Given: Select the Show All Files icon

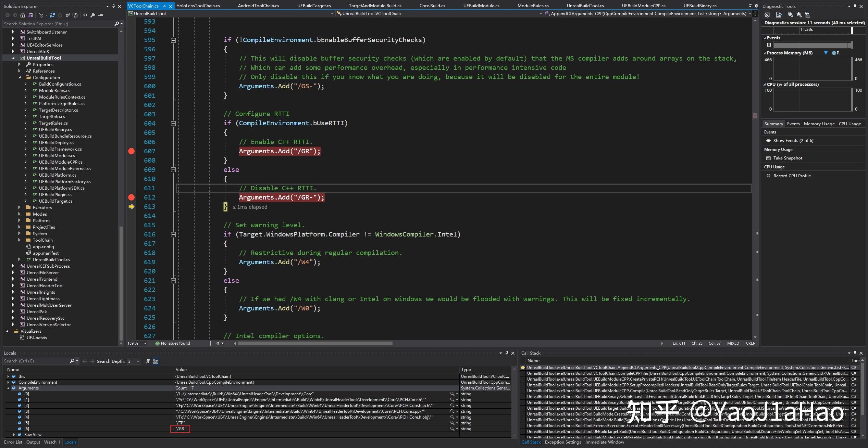Looking at the screenshot, I should (x=75, y=15).
